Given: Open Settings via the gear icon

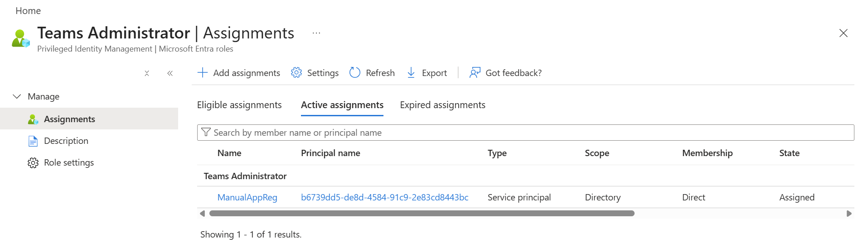Looking at the screenshot, I should 296,73.
